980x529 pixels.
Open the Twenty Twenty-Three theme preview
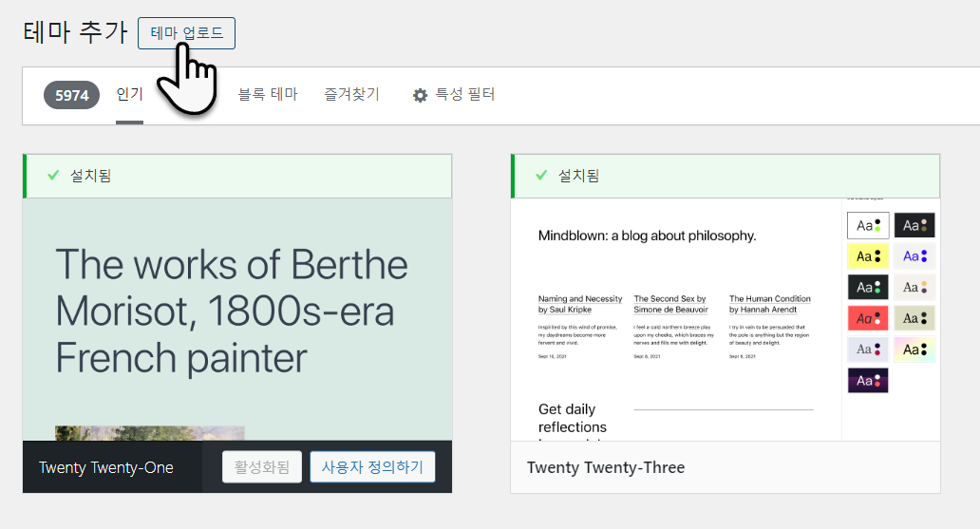[x=725, y=319]
